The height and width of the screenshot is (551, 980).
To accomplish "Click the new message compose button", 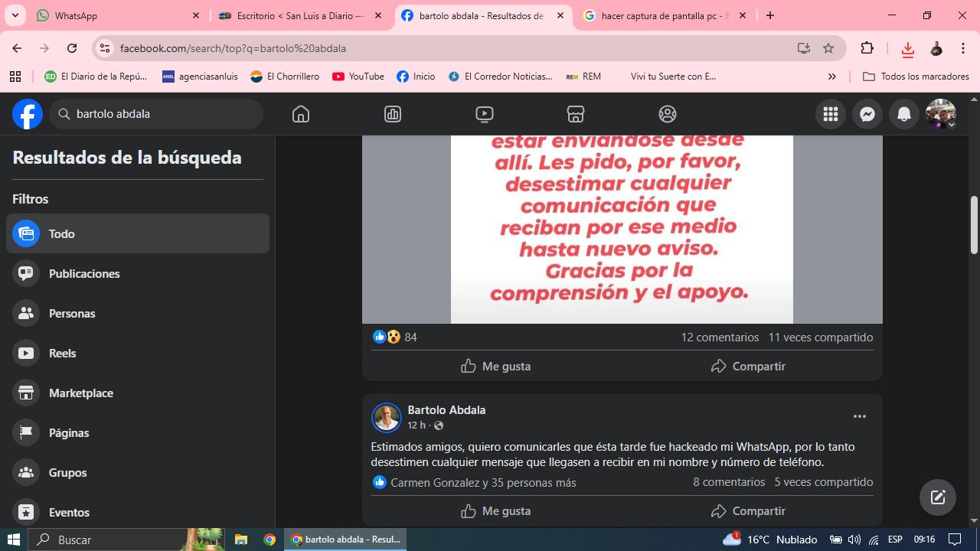I will click(x=937, y=497).
